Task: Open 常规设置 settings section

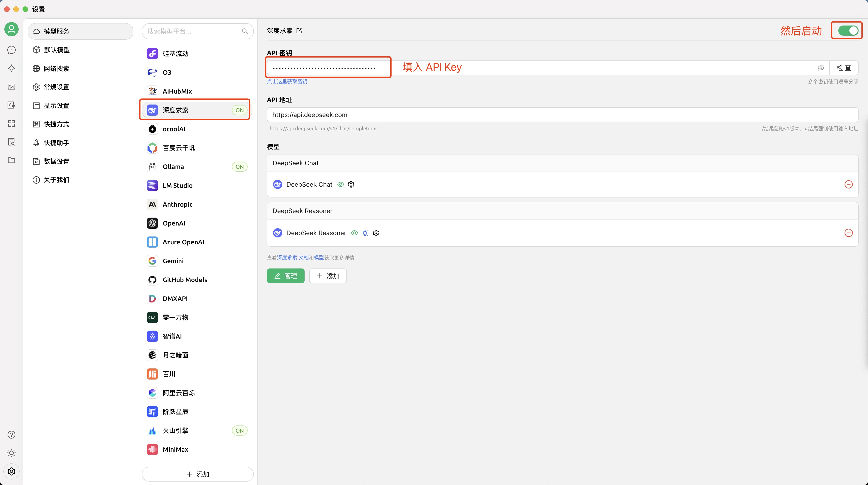Action: coord(80,87)
